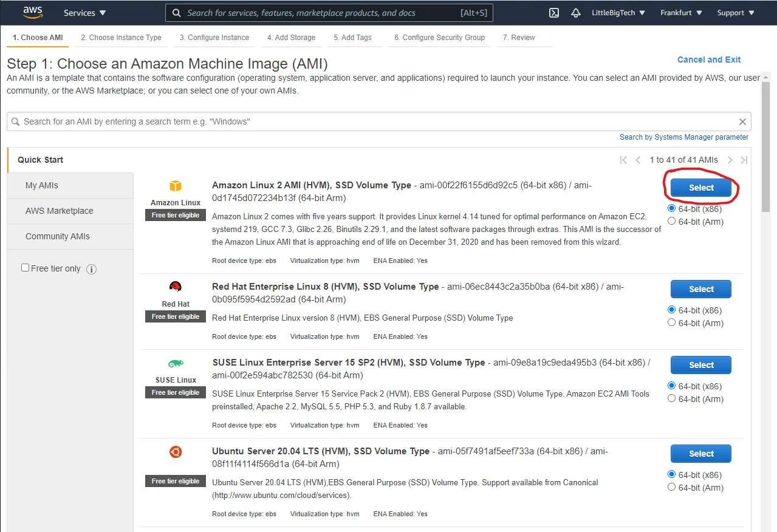This screenshot has height=532, width=777.
Task: Choose 64-bit (x86) for SUSE Linux Enterprise
Action: coord(671,386)
